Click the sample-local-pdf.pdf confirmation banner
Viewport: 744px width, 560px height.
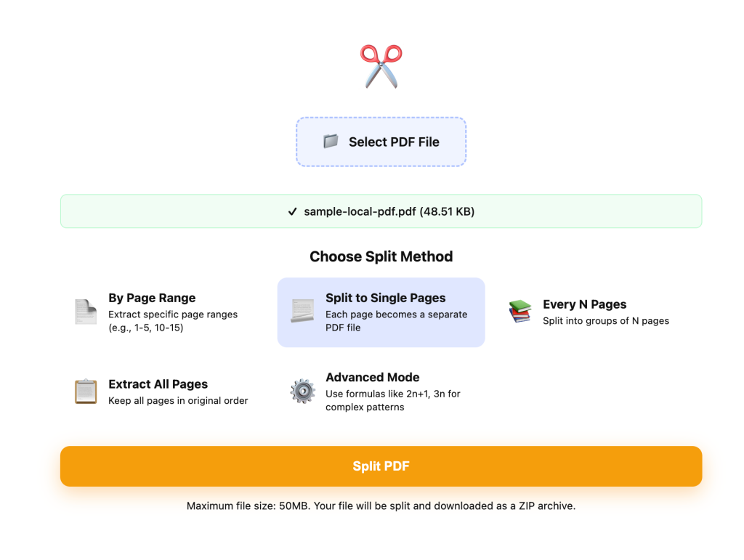[381, 211]
